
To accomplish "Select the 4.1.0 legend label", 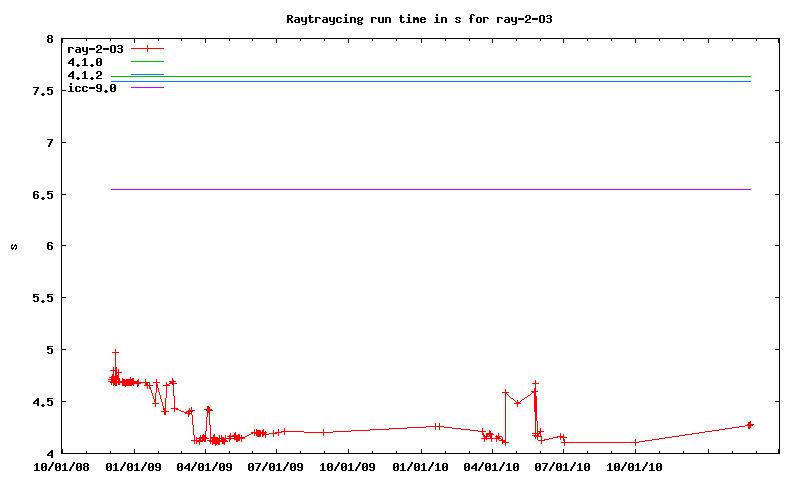I will click(x=85, y=62).
